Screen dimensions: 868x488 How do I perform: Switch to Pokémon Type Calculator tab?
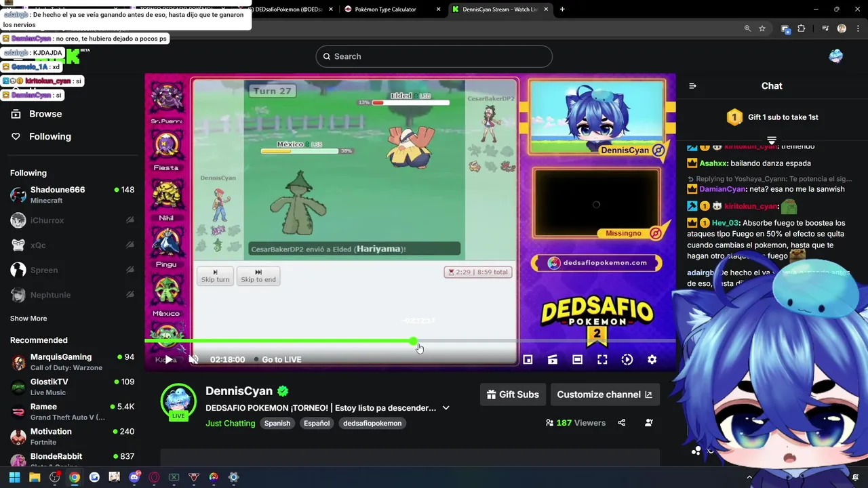tap(392, 9)
